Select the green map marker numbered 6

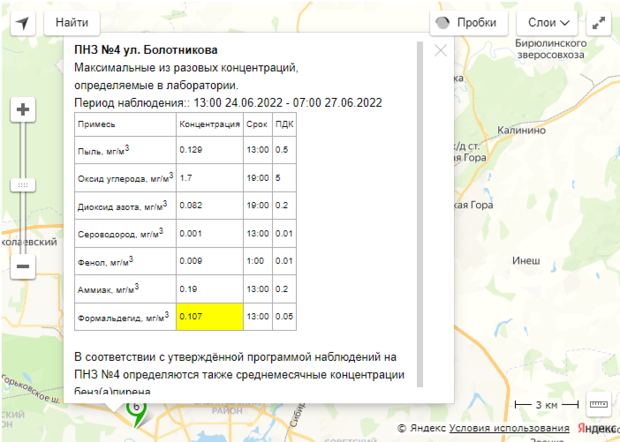tap(135, 410)
